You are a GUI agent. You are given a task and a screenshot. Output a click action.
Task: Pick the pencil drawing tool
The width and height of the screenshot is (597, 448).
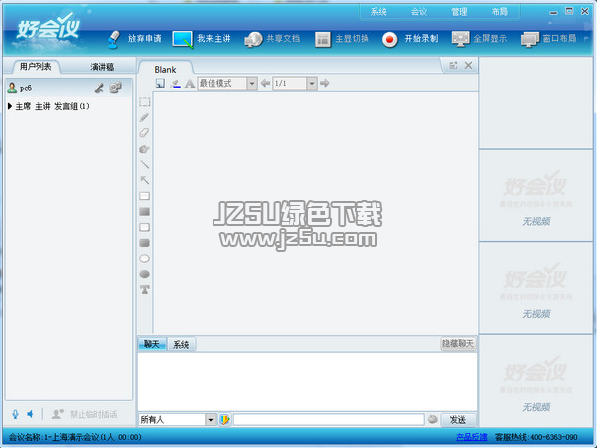tap(144, 117)
